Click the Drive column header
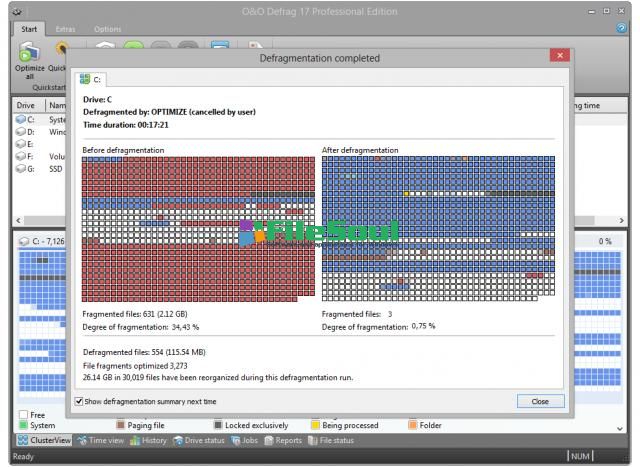This screenshot has height=467, width=640. [26, 105]
